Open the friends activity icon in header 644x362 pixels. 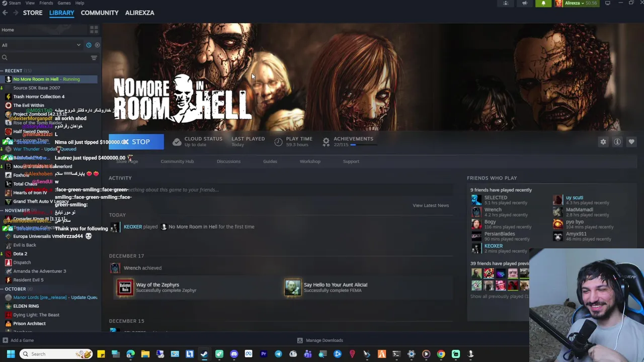(506, 3)
